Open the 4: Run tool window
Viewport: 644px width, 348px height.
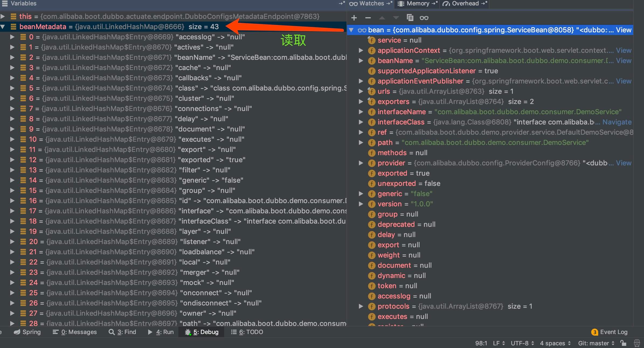pos(161,332)
